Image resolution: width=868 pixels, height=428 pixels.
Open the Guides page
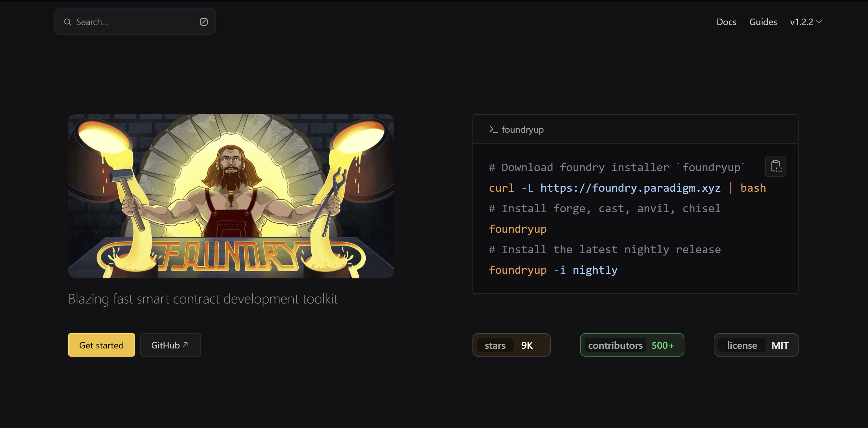[763, 22]
